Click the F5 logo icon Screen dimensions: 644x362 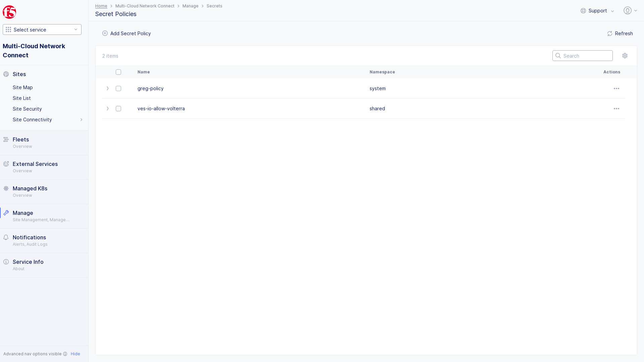click(9, 12)
